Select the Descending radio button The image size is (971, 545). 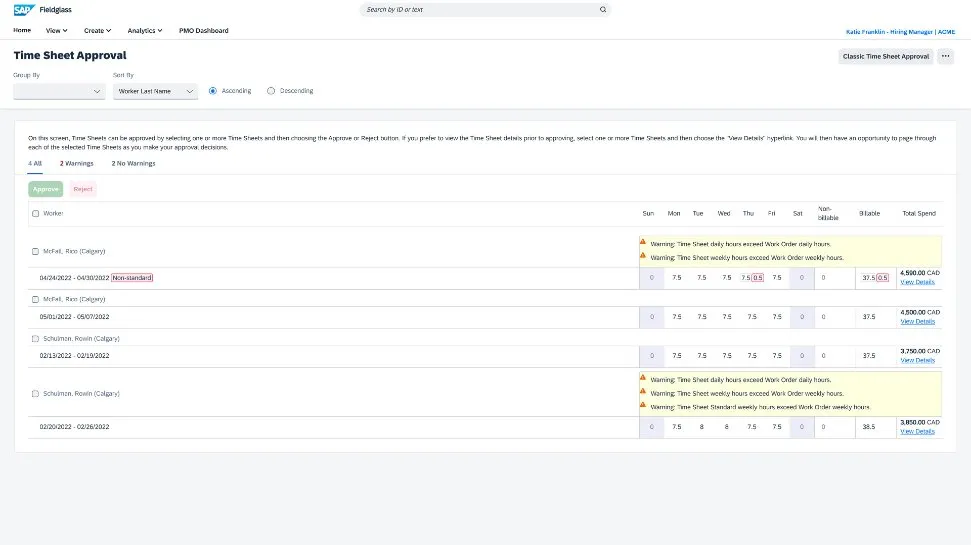pyautogui.click(x=271, y=91)
